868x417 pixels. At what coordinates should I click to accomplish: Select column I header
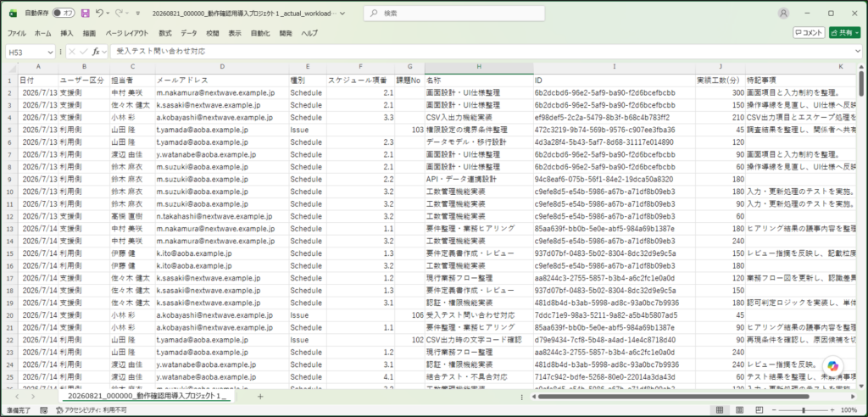click(x=615, y=66)
